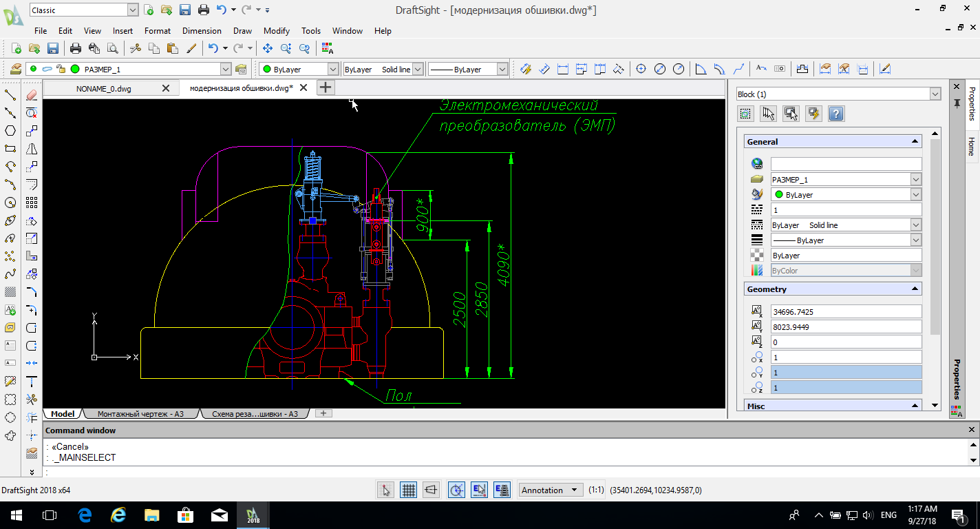
Task: Click the Position X field 34696.7425
Action: (x=846, y=311)
